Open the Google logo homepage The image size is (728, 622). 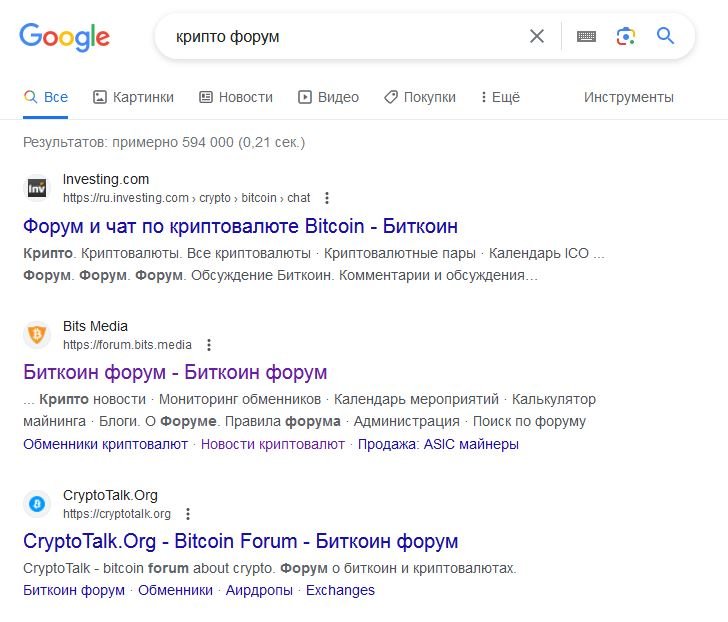(65, 37)
